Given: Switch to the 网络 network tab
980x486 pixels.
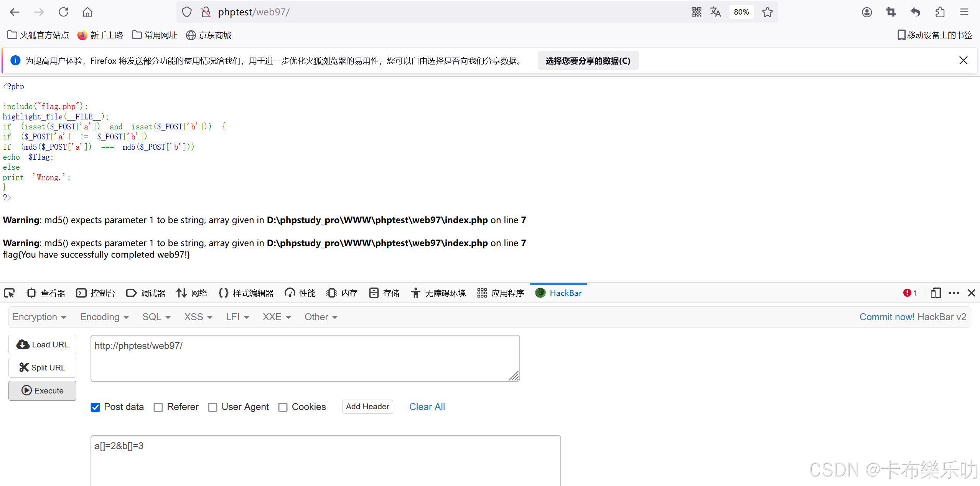Looking at the screenshot, I should (192, 293).
